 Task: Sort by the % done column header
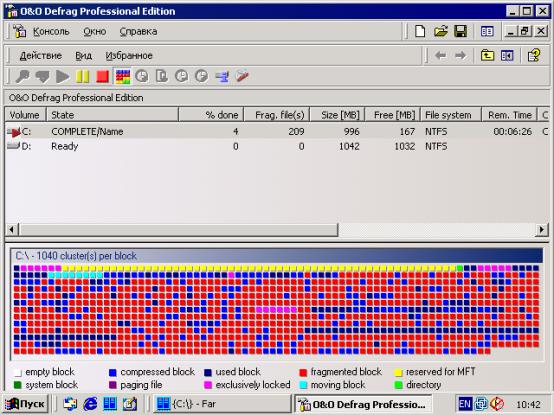click(211, 115)
